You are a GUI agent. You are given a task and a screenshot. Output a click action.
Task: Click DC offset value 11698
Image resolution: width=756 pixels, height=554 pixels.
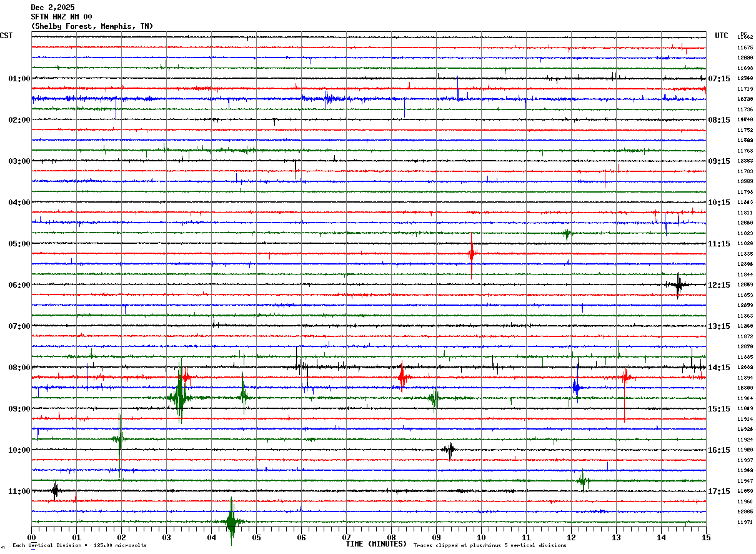pos(745,68)
